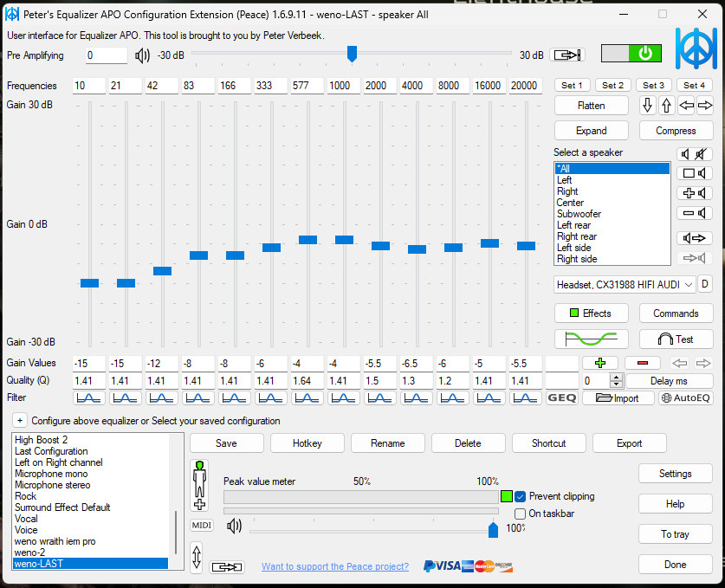Uncheck the Prevent clipping checkbox
The width and height of the screenshot is (725, 588).
tap(521, 497)
